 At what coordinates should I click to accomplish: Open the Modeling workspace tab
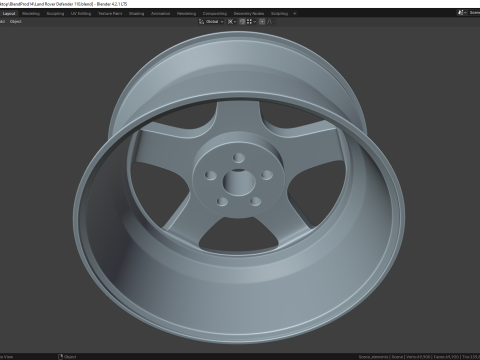[31, 14]
